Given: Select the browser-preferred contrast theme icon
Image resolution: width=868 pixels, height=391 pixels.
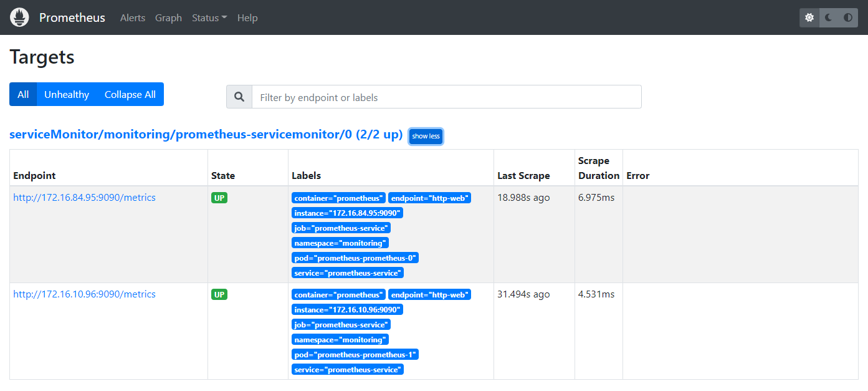Looking at the screenshot, I should pos(848,17).
